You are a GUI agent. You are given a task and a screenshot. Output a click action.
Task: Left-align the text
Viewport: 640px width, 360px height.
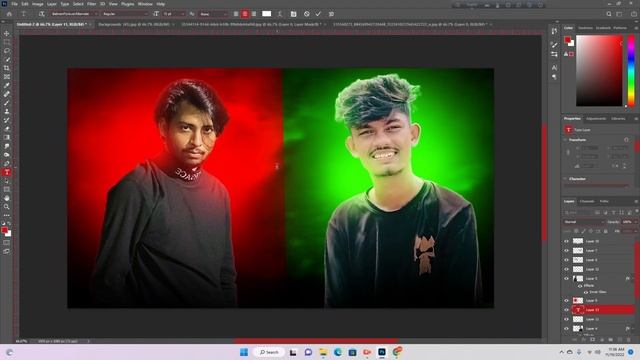point(236,14)
